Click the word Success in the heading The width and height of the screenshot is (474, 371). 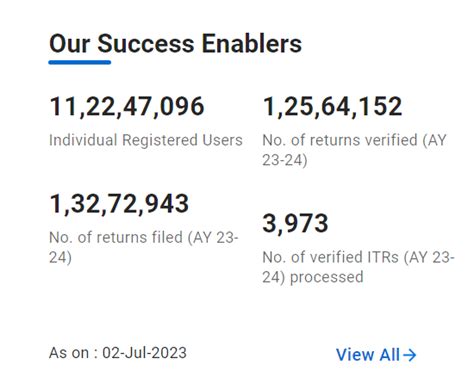pyautogui.click(x=146, y=44)
